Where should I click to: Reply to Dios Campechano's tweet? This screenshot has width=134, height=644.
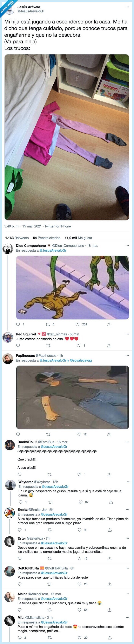(x=18, y=324)
